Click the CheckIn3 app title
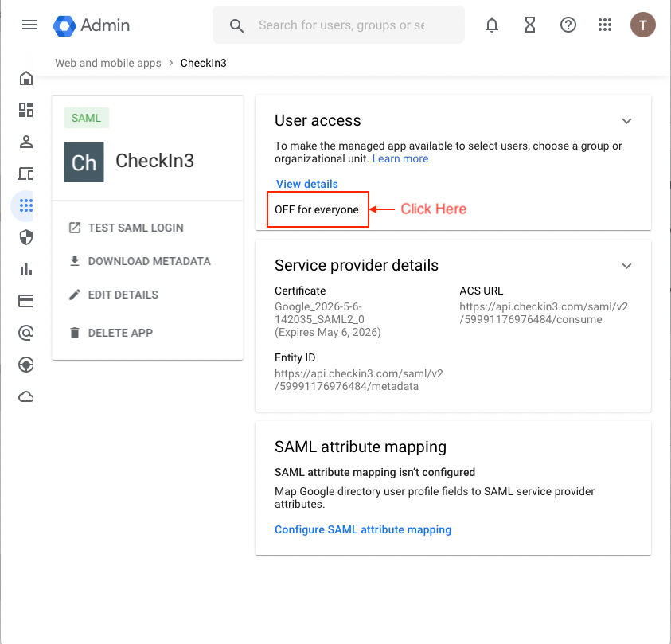The image size is (671, 644). click(x=155, y=161)
